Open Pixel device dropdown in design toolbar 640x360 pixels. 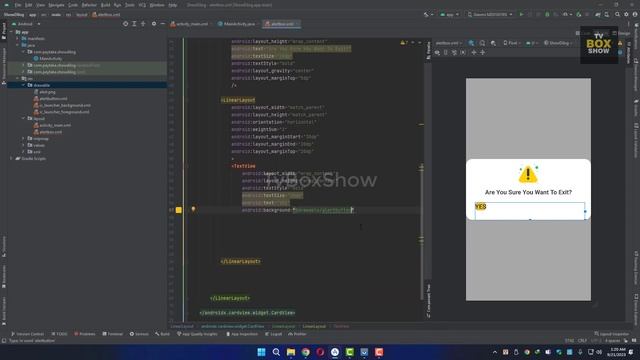click(x=512, y=43)
